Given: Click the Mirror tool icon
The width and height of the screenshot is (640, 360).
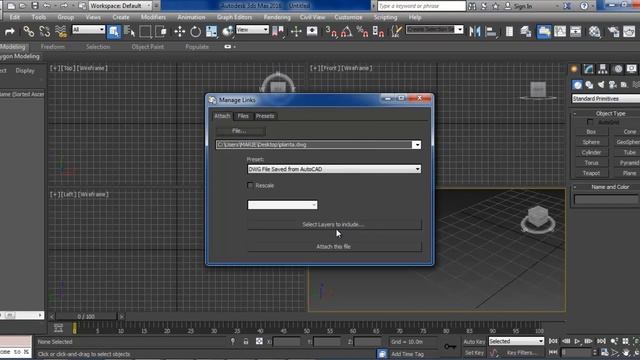Looking at the screenshot, I should pyautogui.click(x=475, y=31).
